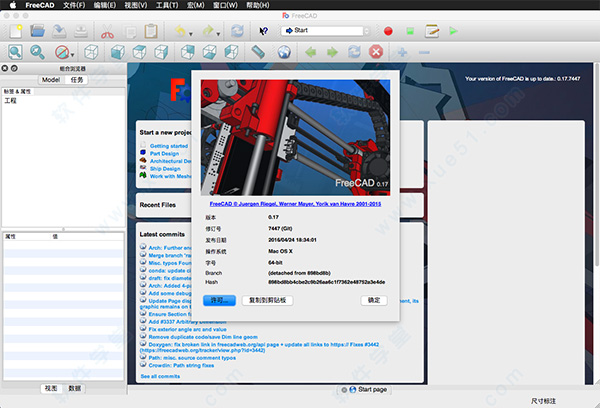Image resolution: width=600 pixels, height=408 pixels.
Task: Open the 编辑(E) menu
Action: [x=105, y=5]
